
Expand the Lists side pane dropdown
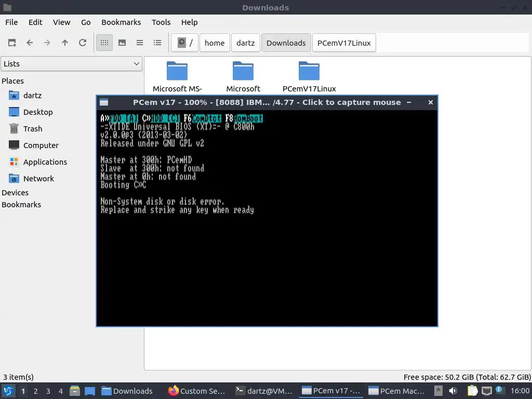tap(71, 64)
